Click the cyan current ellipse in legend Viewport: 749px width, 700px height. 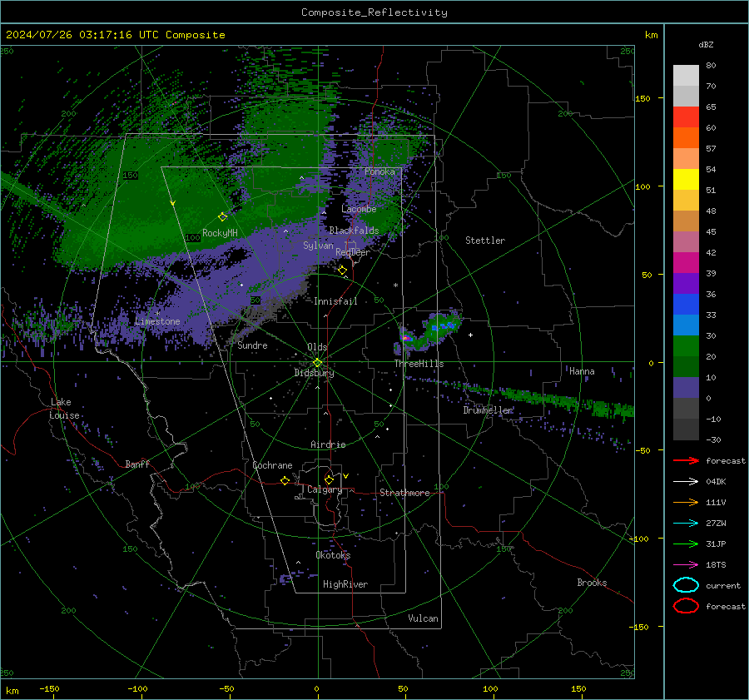click(686, 585)
